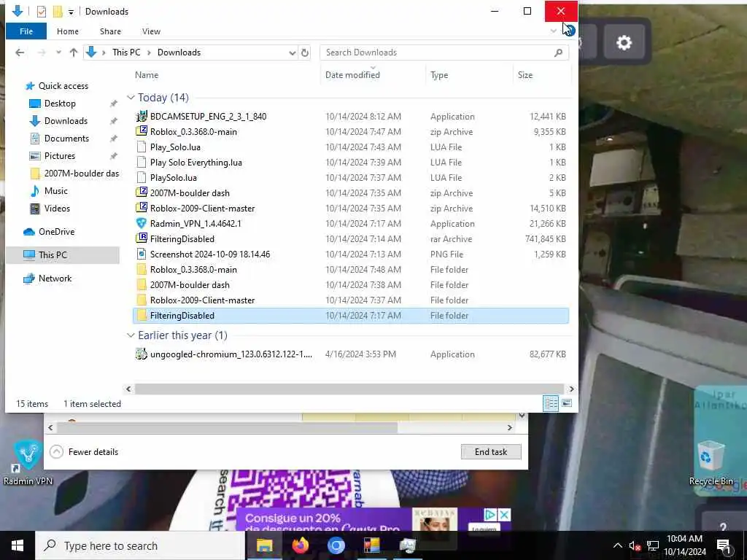Select the Play_Solo.lua file icon

click(142, 147)
